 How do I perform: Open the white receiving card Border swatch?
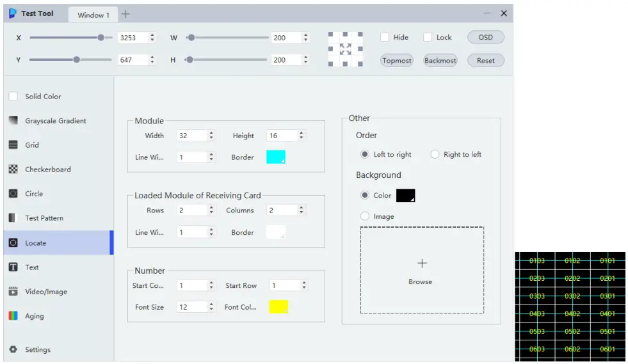(x=275, y=232)
